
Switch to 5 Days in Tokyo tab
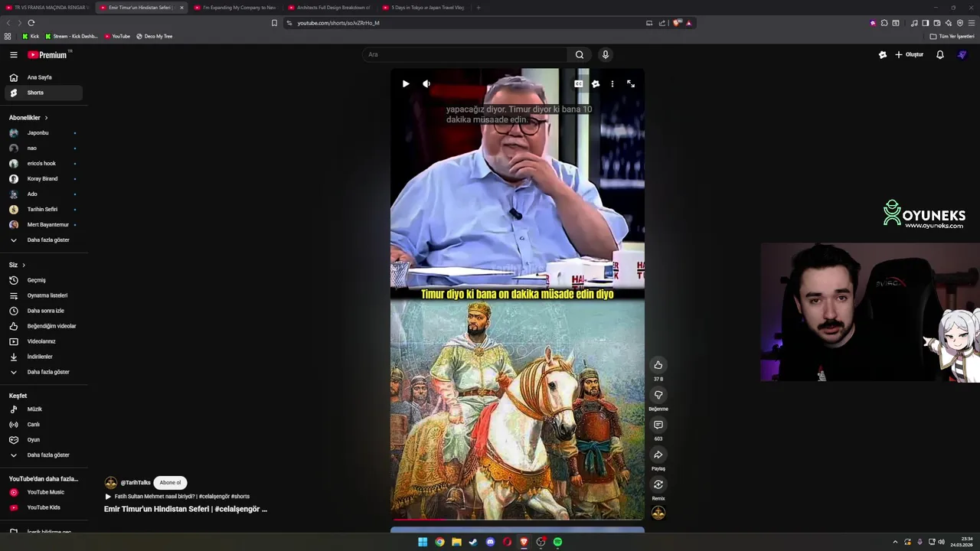pos(423,8)
